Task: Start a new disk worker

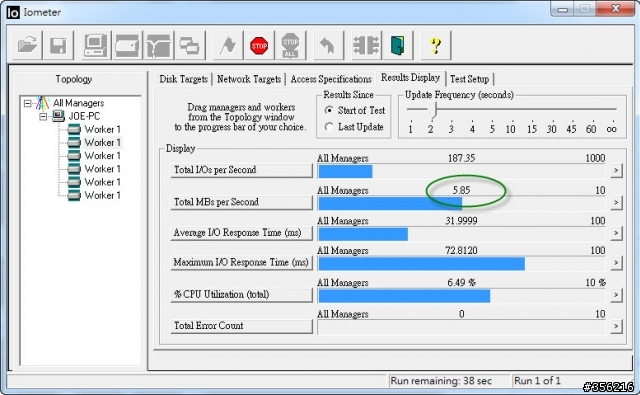Action: 127,45
